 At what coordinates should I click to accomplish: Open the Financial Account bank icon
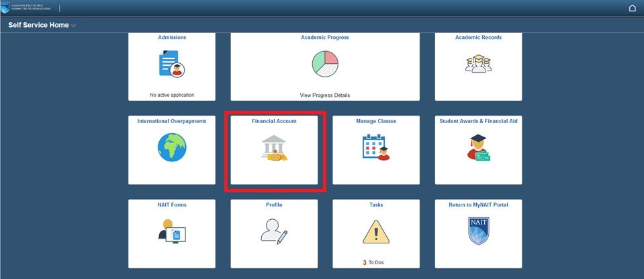tap(274, 148)
